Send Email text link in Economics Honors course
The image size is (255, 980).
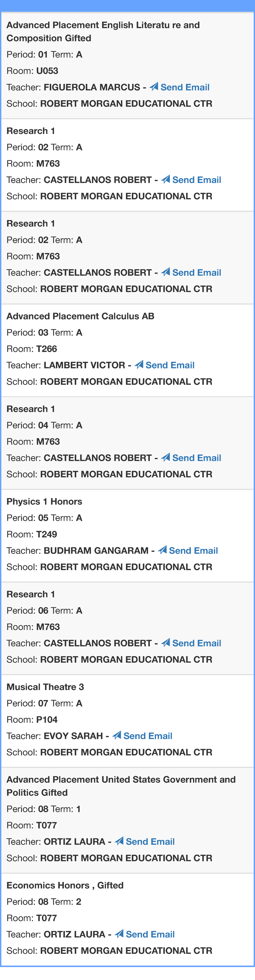pos(150,934)
